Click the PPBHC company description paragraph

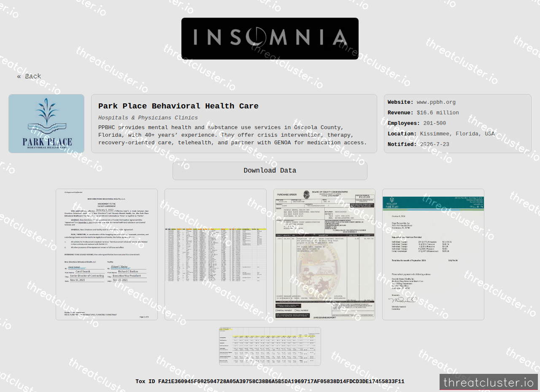pyautogui.click(x=232, y=135)
